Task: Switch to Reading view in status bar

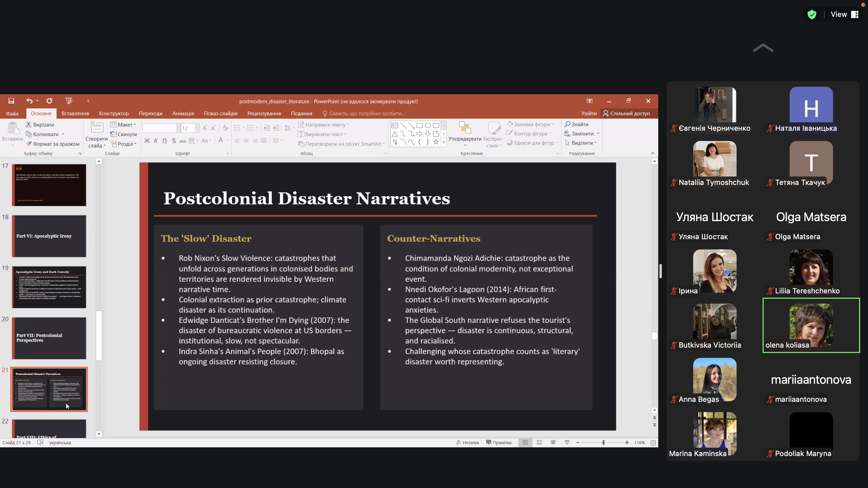Action: click(x=553, y=443)
